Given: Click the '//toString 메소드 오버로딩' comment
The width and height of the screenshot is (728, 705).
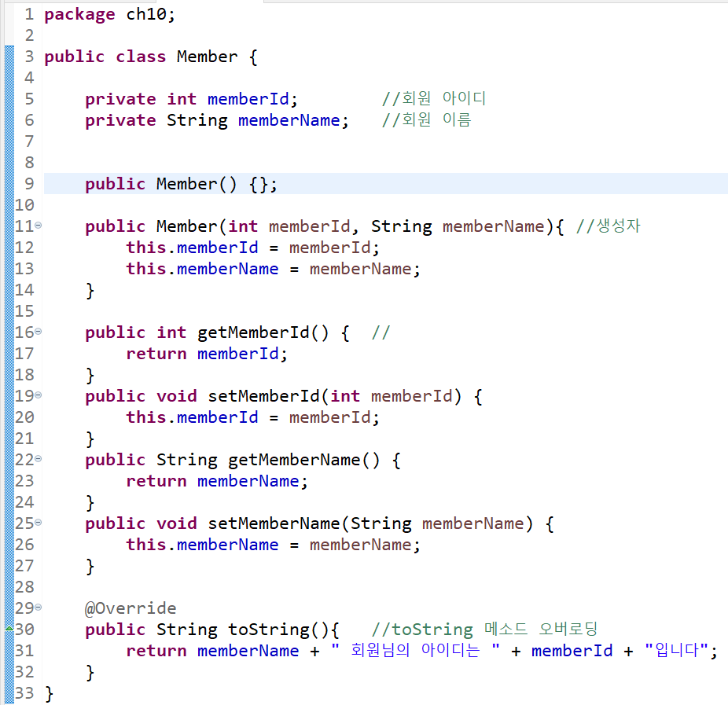Looking at the screenshot, I should [x=484, y=630].
